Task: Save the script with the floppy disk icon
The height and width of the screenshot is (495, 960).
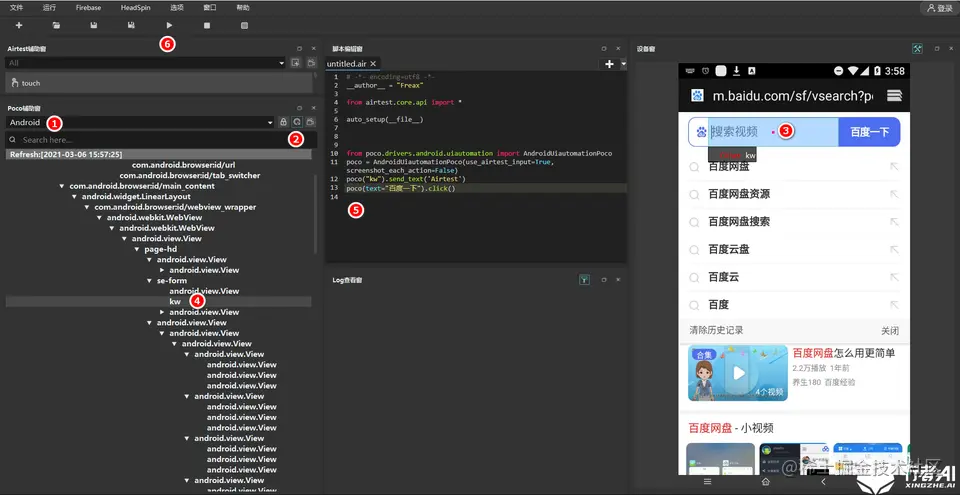Action: [94, 26]
